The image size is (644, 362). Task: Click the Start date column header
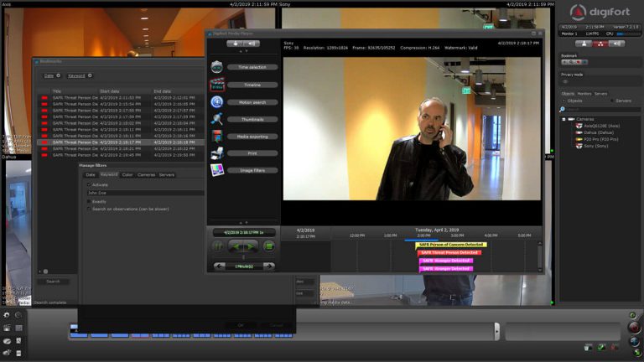point(109,91)
